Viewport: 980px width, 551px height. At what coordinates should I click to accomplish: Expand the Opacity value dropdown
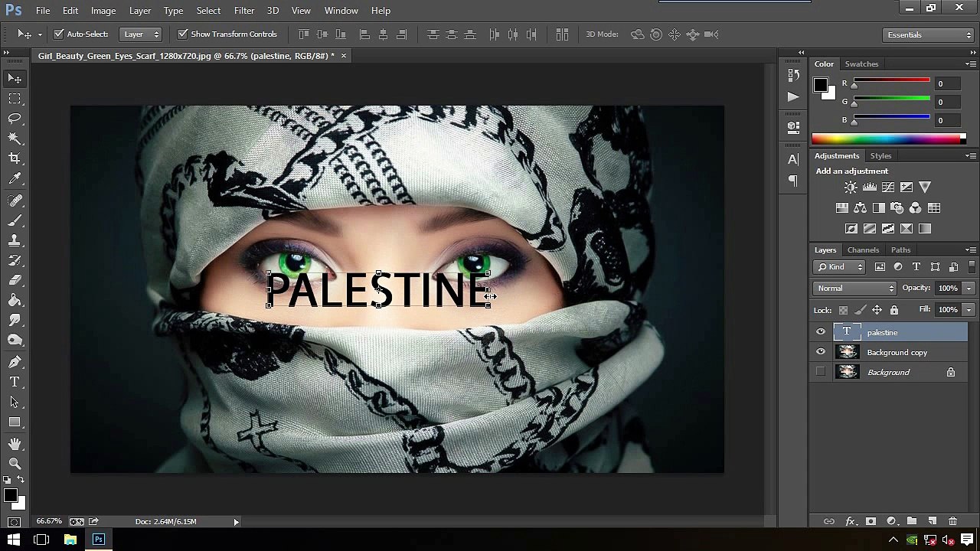tap(969, 289)
